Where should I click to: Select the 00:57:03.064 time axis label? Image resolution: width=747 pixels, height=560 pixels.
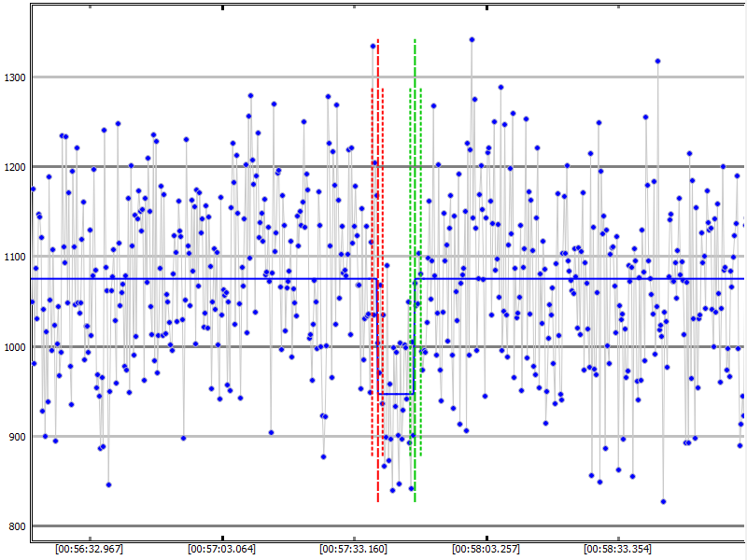tap(221, 549)
